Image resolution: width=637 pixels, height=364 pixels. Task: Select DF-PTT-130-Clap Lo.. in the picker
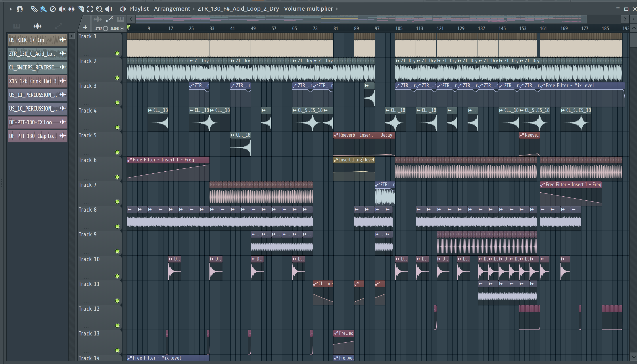(38, 136)
